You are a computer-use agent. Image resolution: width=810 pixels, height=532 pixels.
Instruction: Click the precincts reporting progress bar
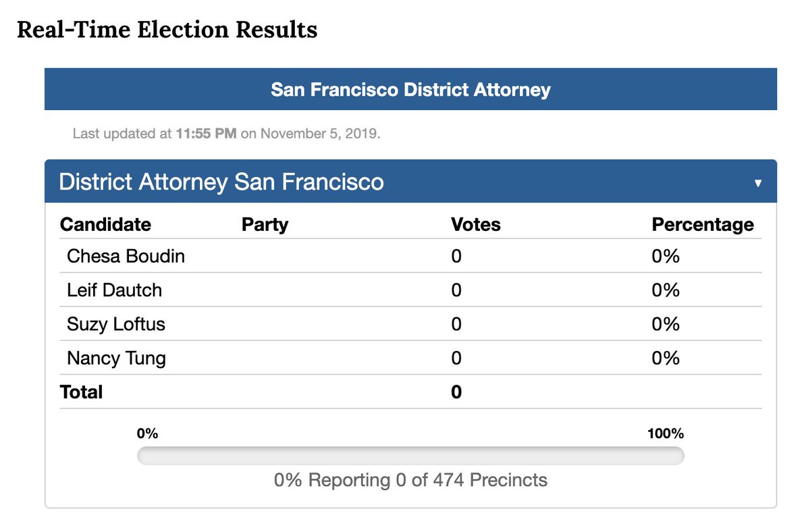(x=410, y=456)
